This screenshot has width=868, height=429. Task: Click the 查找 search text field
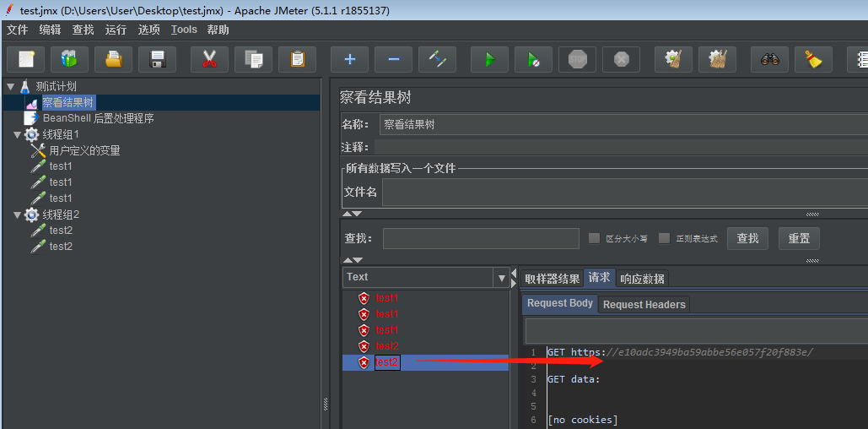pos(481,238)
